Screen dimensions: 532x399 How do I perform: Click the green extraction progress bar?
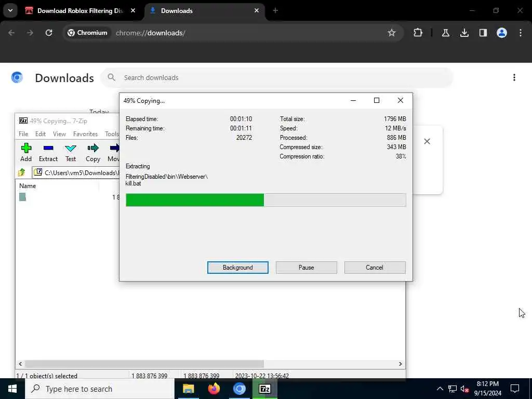coord(265,200)
